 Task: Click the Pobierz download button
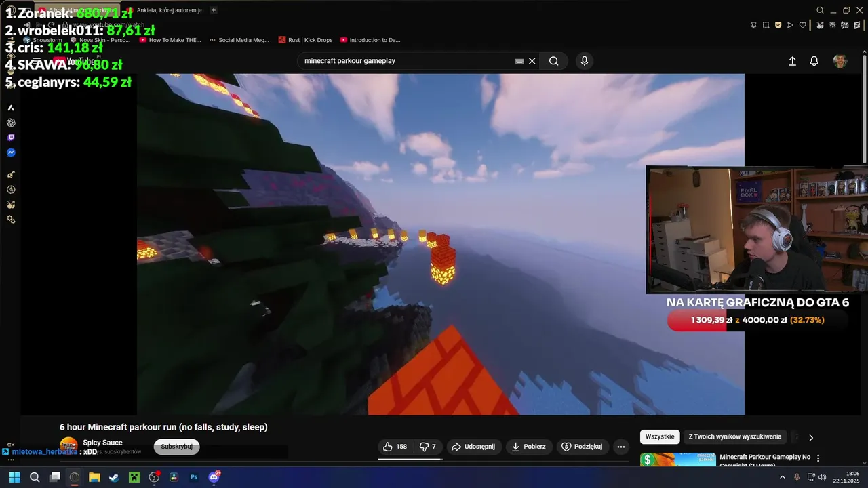tap(528, 447)
